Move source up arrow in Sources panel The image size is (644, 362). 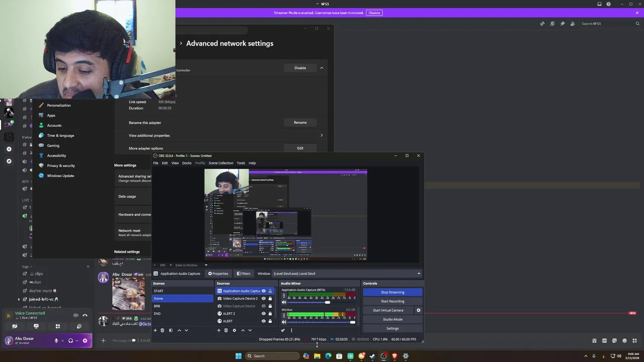[243, 330]
